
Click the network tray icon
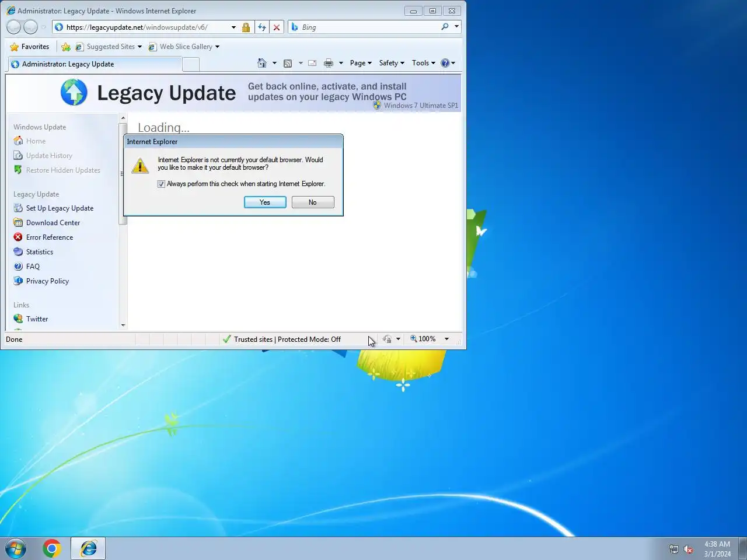(673, 549)
